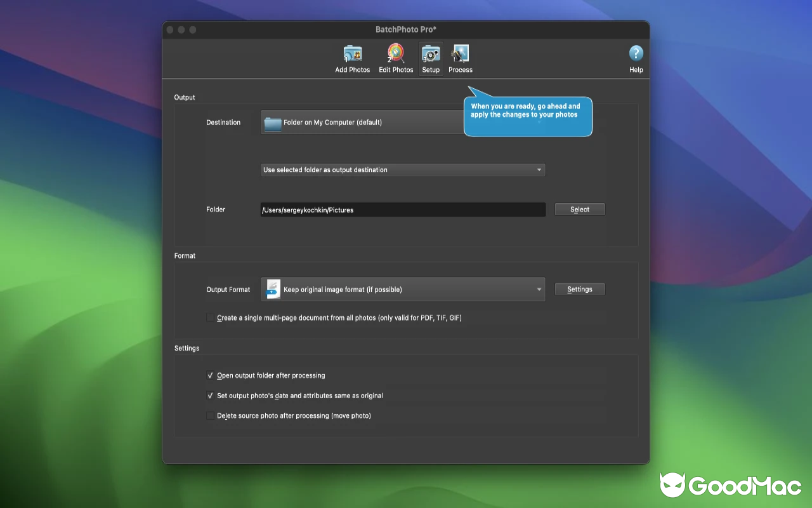Screen dimensions: 812x508
Task: Open Edit Photos with the rainbow target icon
Action: (x=395, y=54)
